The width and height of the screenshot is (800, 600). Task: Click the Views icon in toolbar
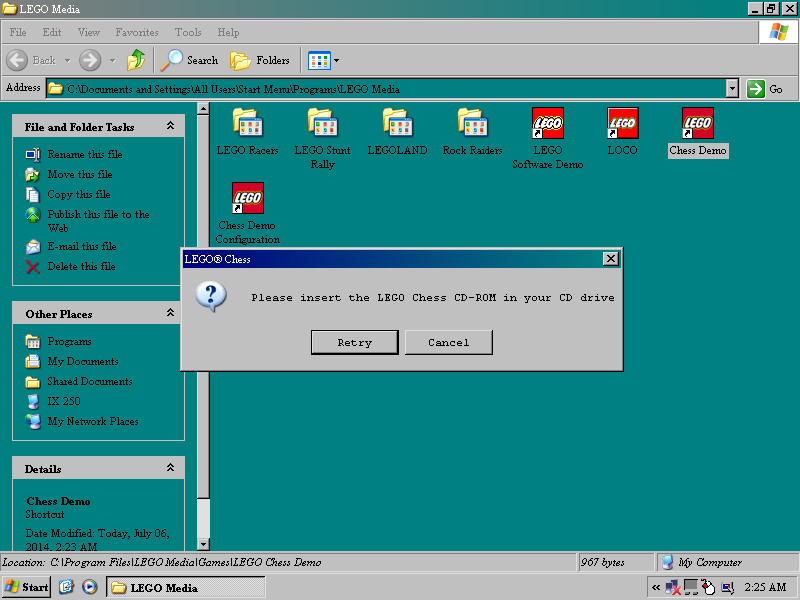pos(319,61)
